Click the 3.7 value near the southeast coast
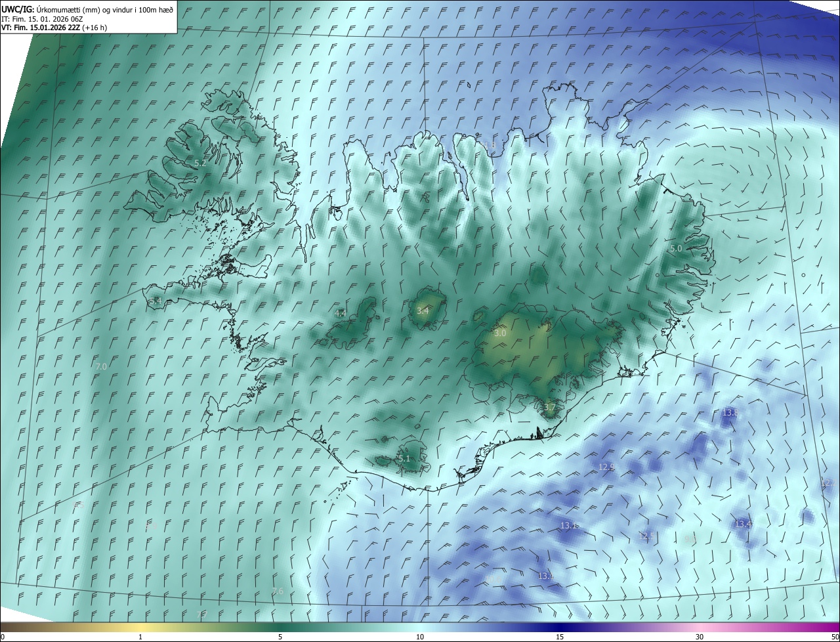The width and height of the screenshot is (840, 642). [550, 408]
